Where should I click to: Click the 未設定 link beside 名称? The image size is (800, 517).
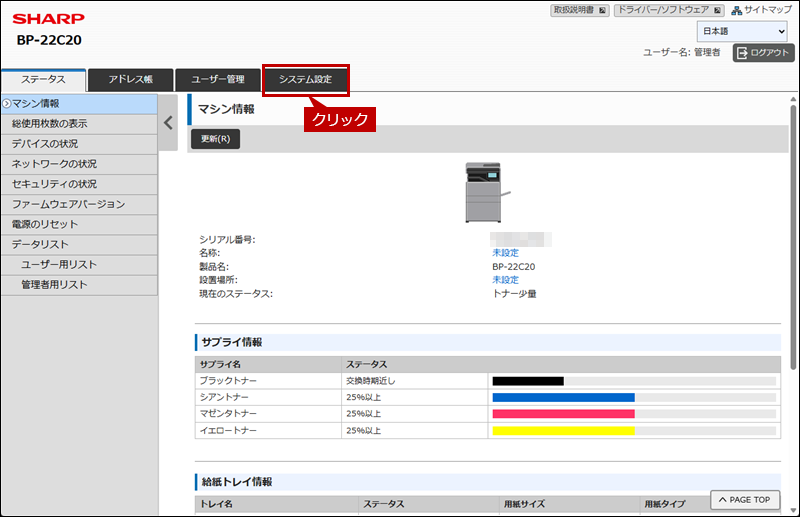point(505,253)
